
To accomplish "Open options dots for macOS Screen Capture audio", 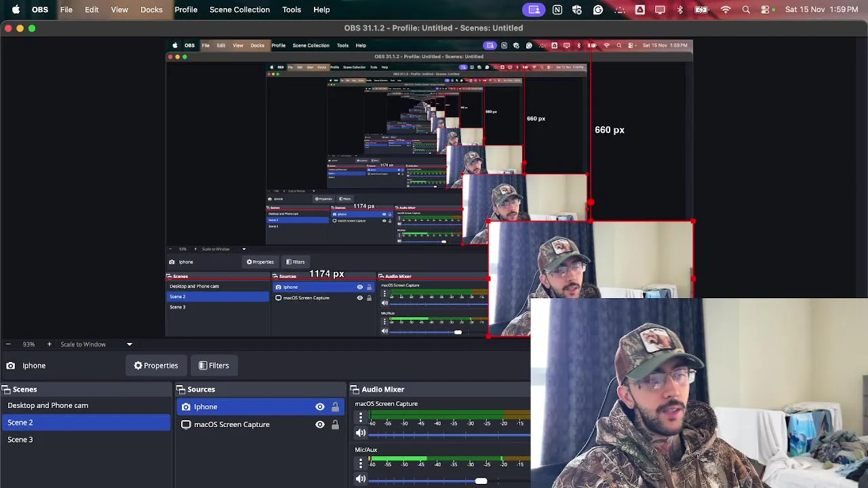I will (361, 418).
